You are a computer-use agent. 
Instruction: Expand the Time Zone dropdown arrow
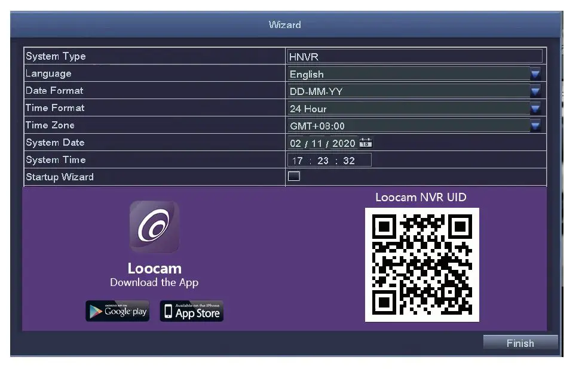[x=535, y=125]
